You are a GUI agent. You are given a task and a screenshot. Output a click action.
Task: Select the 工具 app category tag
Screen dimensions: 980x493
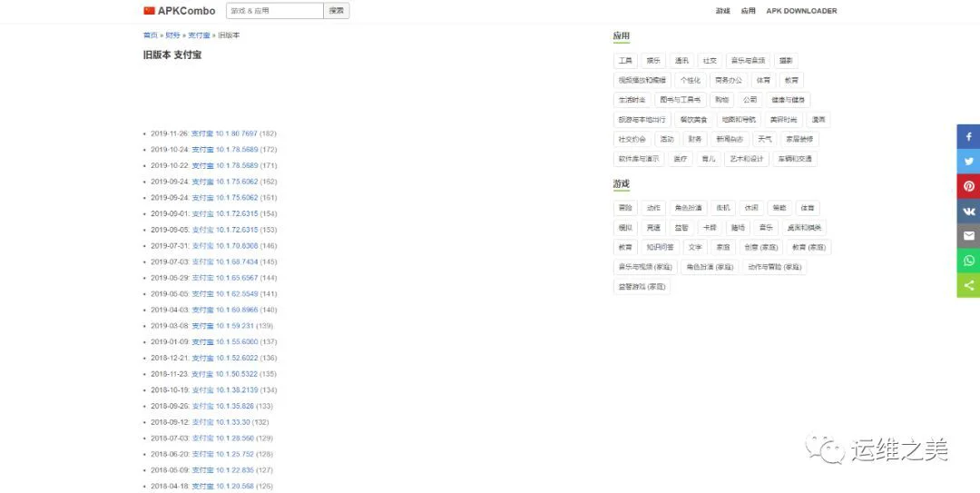coord(625,61)
